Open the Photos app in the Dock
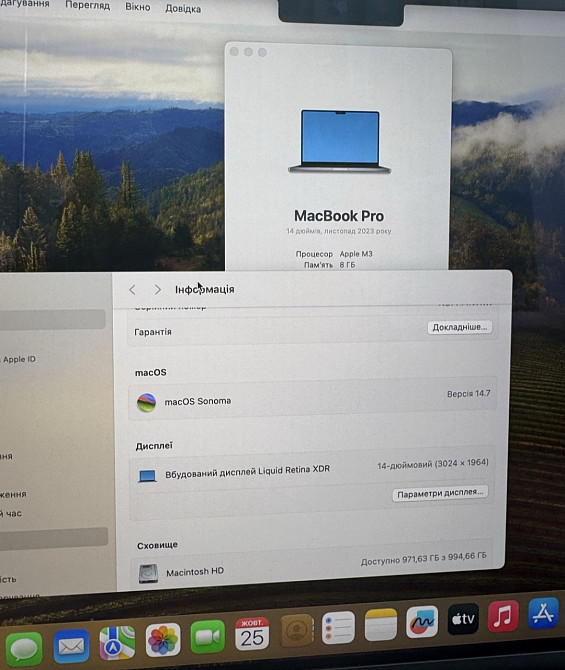 click(x=163, y=640)
